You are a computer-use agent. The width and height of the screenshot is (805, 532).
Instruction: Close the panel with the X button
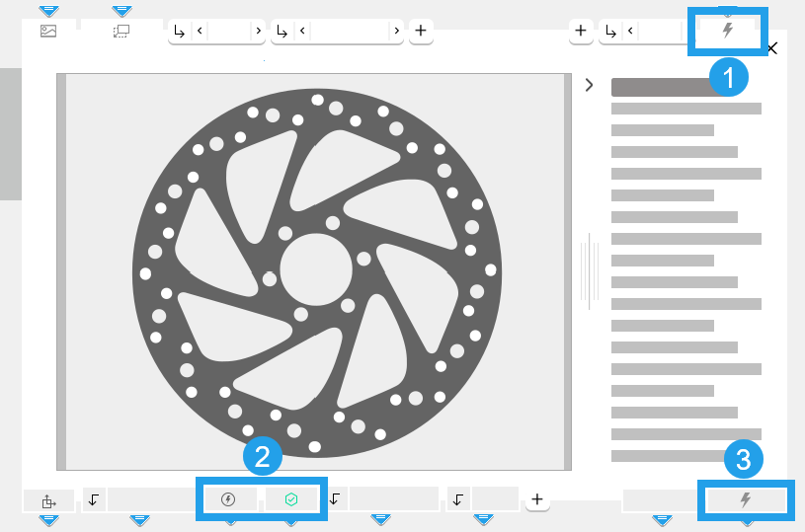pos(772,48)
